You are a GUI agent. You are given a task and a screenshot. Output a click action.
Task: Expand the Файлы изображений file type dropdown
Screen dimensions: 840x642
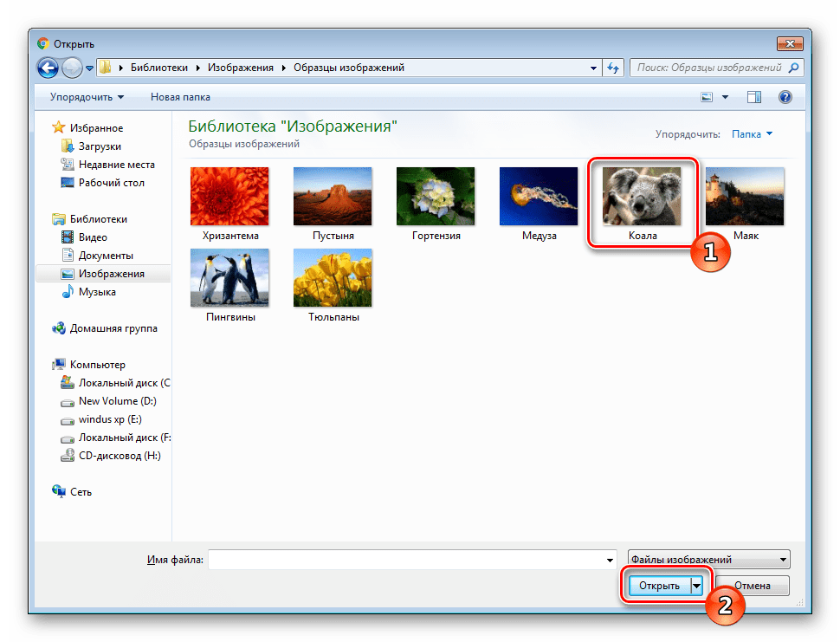(708, 560)
